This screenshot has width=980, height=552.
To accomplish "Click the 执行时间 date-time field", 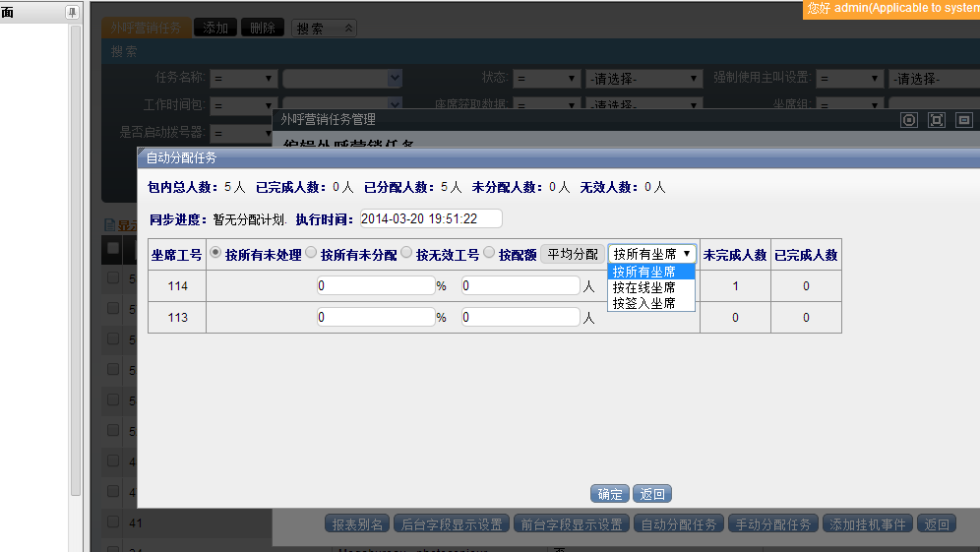I will 431,218.
